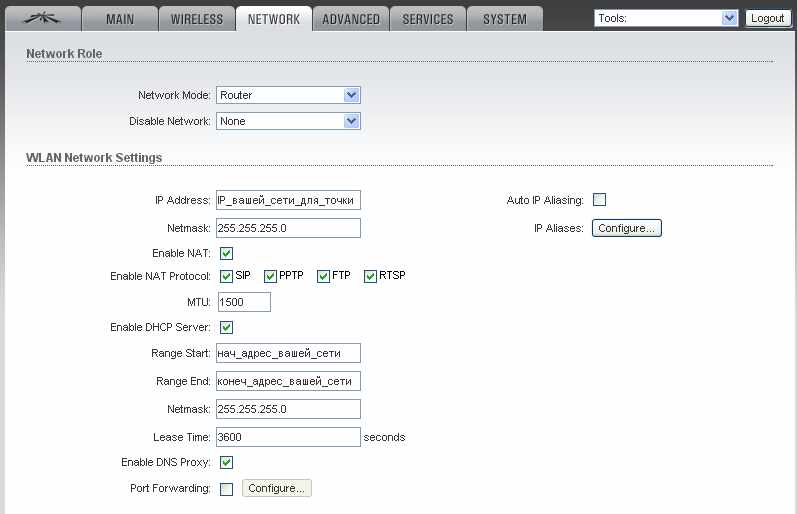The width and height of the screenshot is (797, 514).
Task: Toggle the PPTP protocol checkbox
Action: (270, 276)
